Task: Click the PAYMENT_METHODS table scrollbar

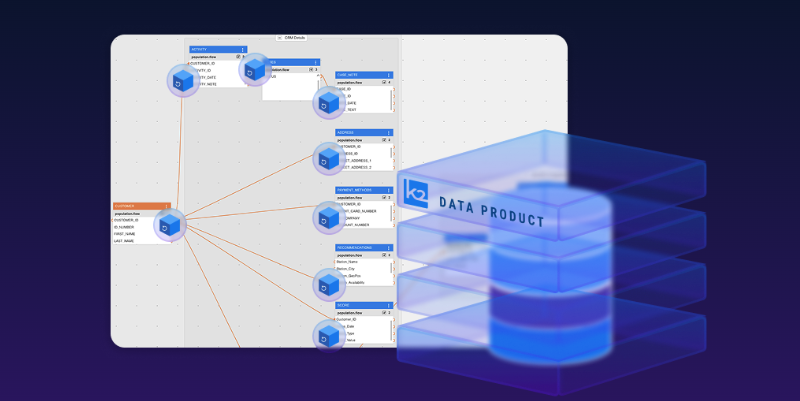Action: (x=391, y=215)
